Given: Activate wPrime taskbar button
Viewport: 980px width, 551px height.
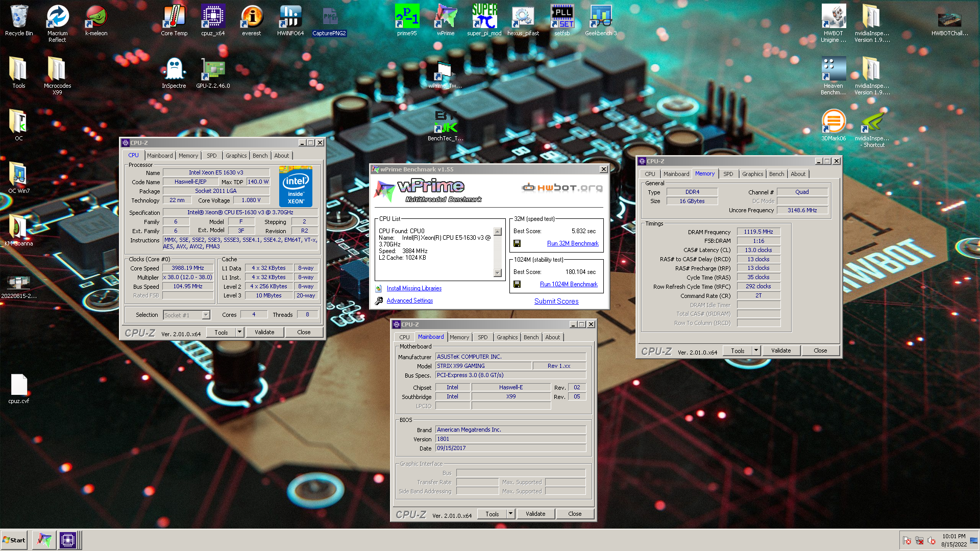Looking at the screenshot, I should 44,540.
